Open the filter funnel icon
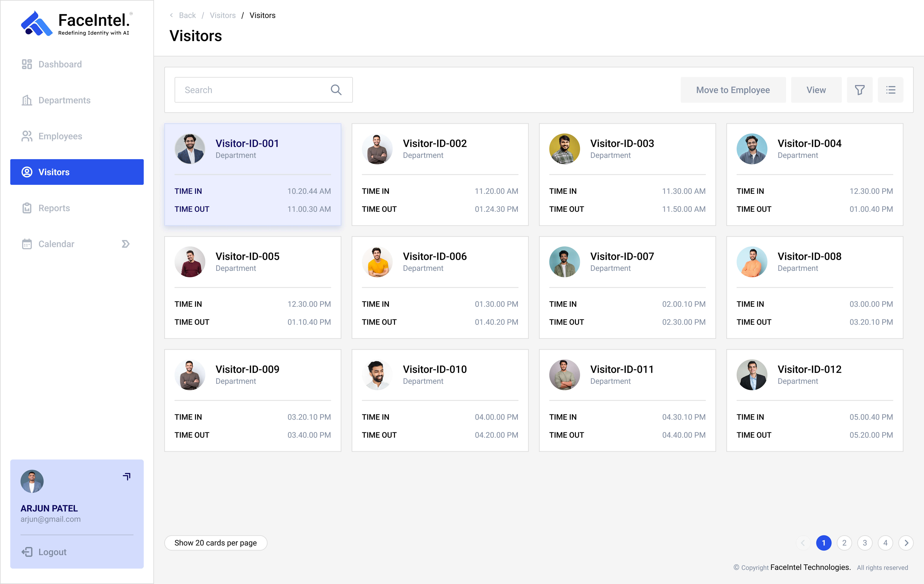 pos(860,90)
